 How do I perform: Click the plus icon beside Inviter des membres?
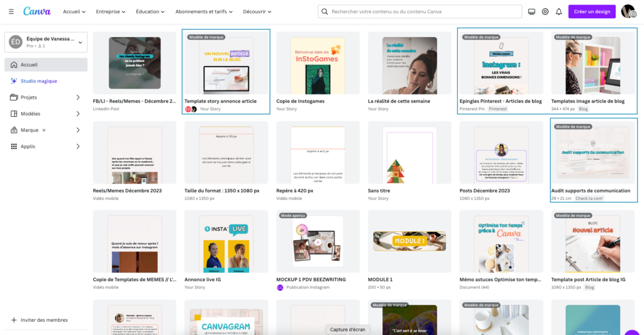click(14, 320)
